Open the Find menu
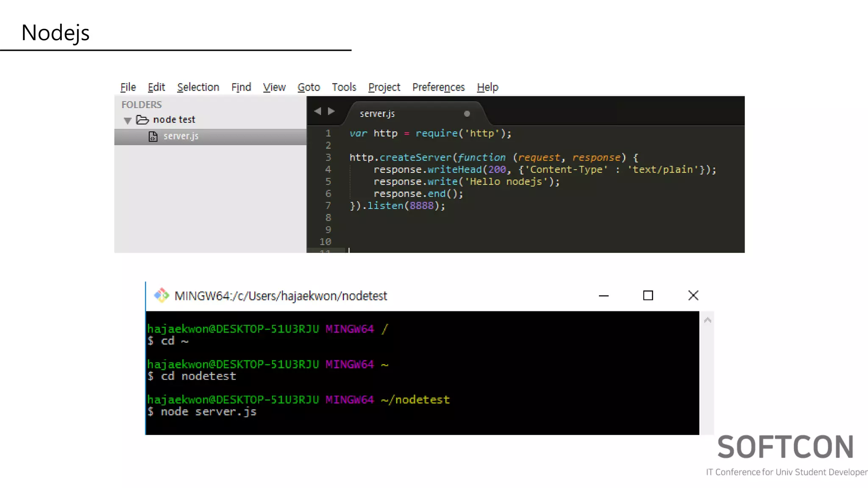Screen dimensions: 868x488 click(x=241, y=87)
